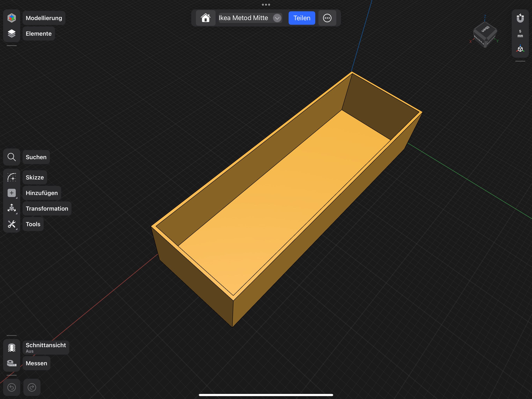Click the Suchen label button
The width and height of the screenshot is (532, 399).
pyautogui.click(x=36, y=157)
